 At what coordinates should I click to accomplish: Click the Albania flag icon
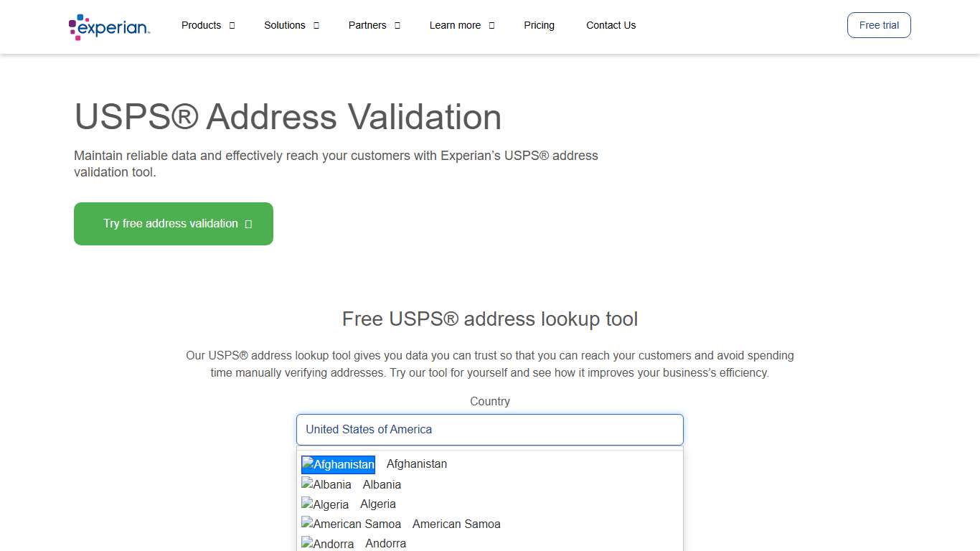[x=326, y=484]
